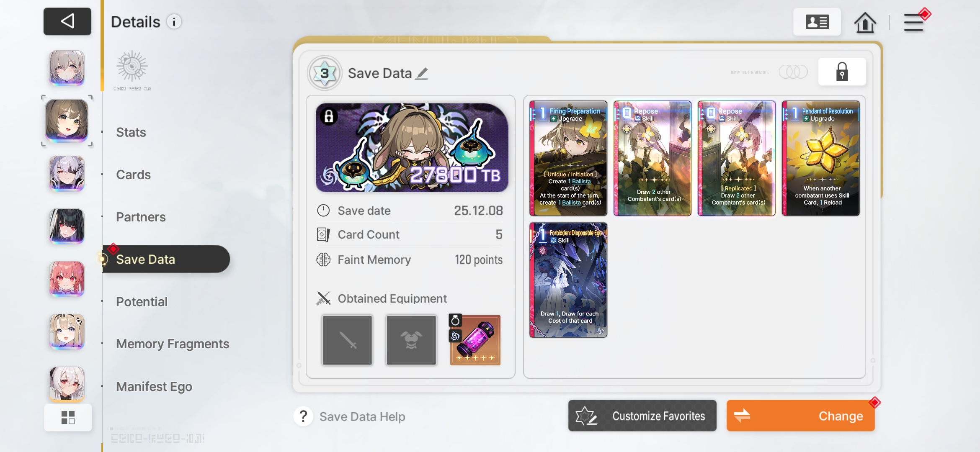Toggle the save data lock button
The image size is (980, 452).
842,72
